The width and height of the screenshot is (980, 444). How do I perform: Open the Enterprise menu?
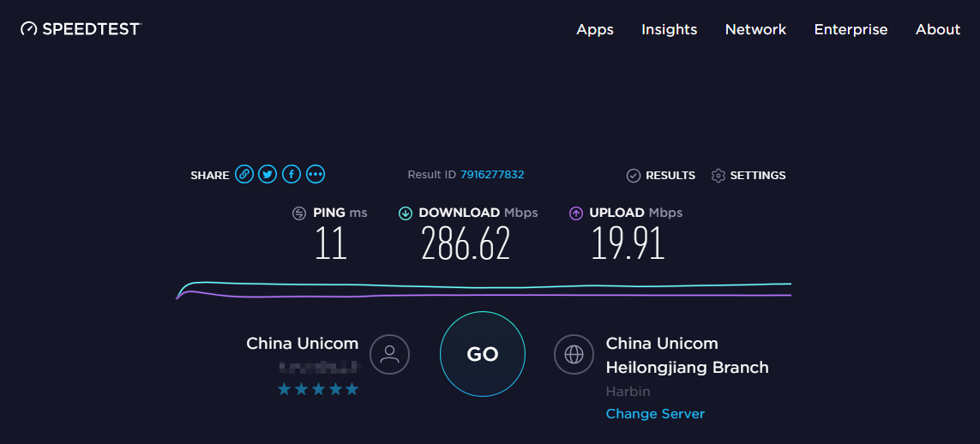(851, 29)
